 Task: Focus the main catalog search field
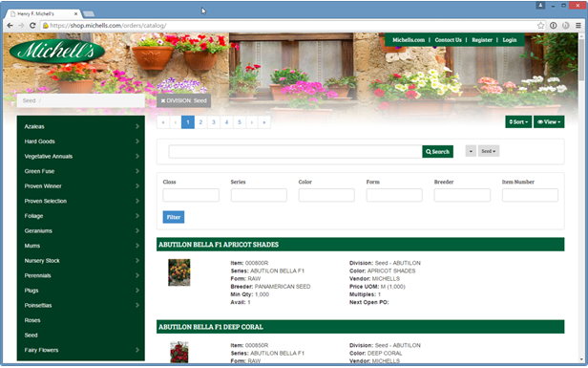[x=295, y=152]
